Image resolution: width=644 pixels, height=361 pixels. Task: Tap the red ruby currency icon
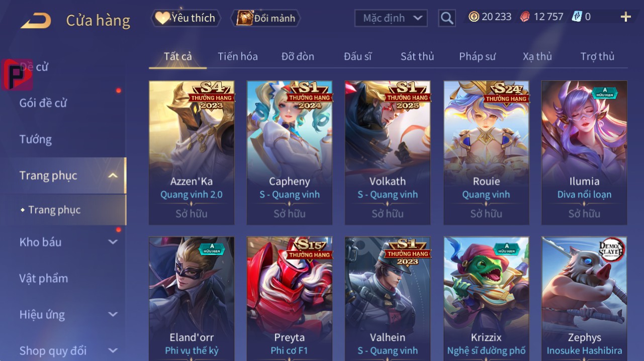pos(525,17)
